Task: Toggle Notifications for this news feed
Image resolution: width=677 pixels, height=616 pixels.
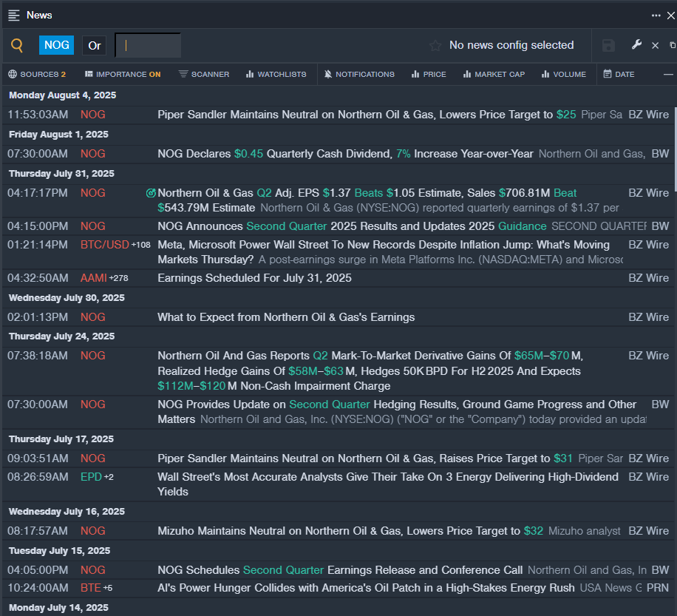Action: pyautogui.click(x=359, y=74)
